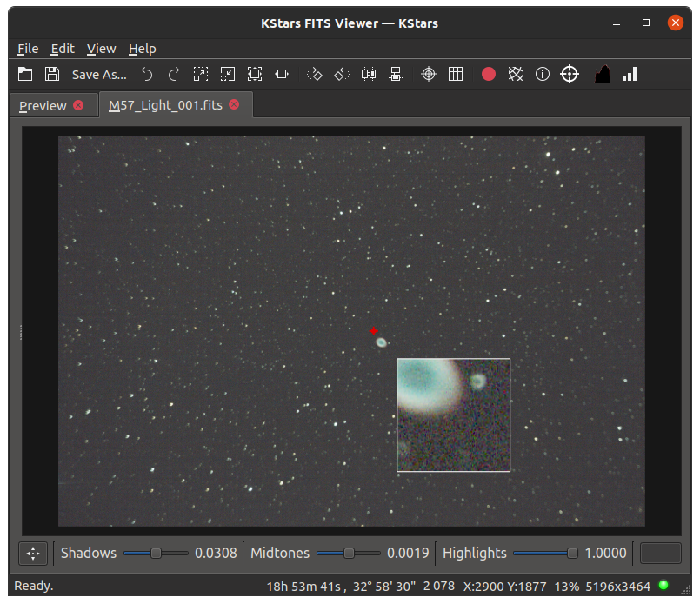This screenshot has height=604, width=700.
Task: Toggle equatorial grid lines icon
Action: click(515, 74)
